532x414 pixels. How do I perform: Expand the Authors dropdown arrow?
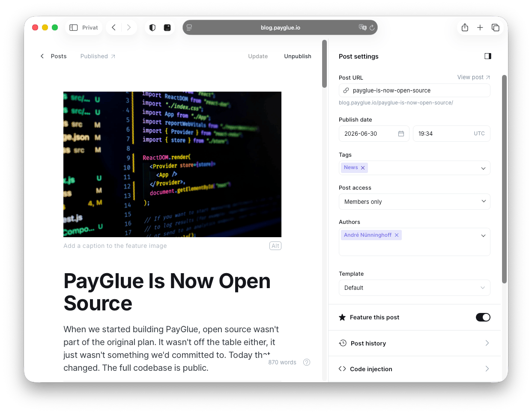point(483,235)
